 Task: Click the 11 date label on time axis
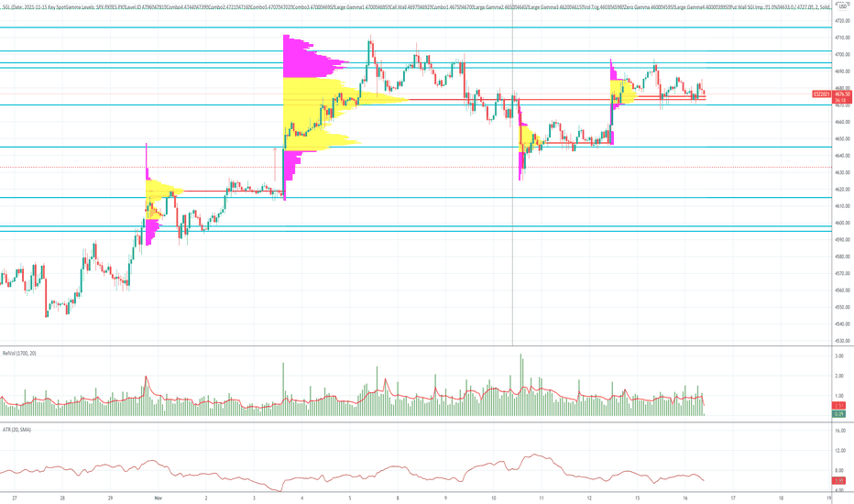(x=542, y=498)
